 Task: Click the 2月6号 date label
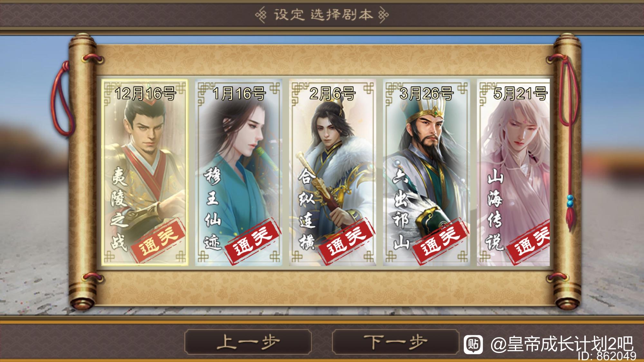[x=332, y=94]
